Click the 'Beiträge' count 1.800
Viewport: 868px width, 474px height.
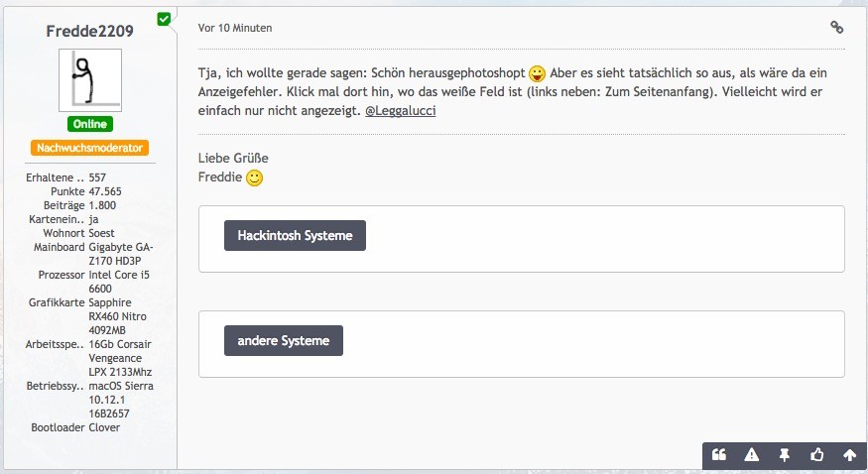pos(102,205)
